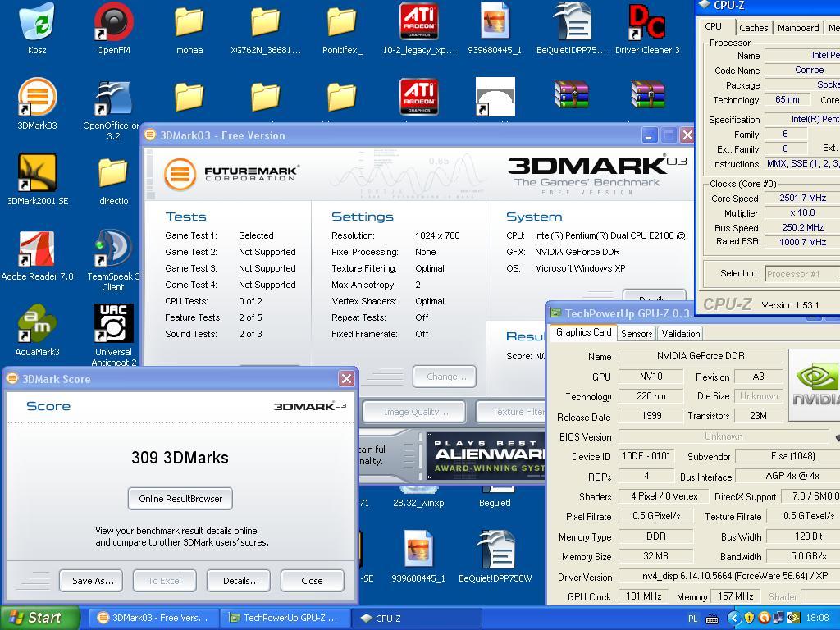840x630 pixels.
Task: Launch the 3DMark03 desktop shortcut
Action: point(37,104)
